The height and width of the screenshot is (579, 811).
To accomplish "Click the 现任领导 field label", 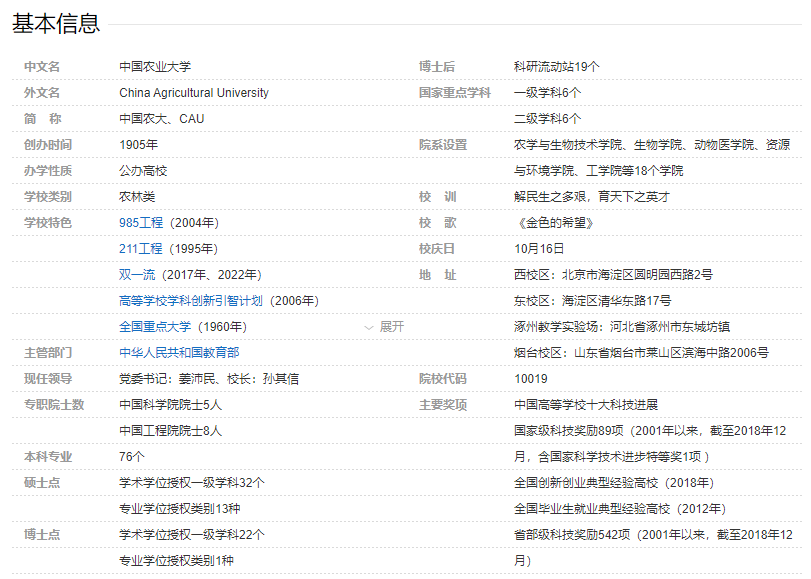I will (48, 379).
